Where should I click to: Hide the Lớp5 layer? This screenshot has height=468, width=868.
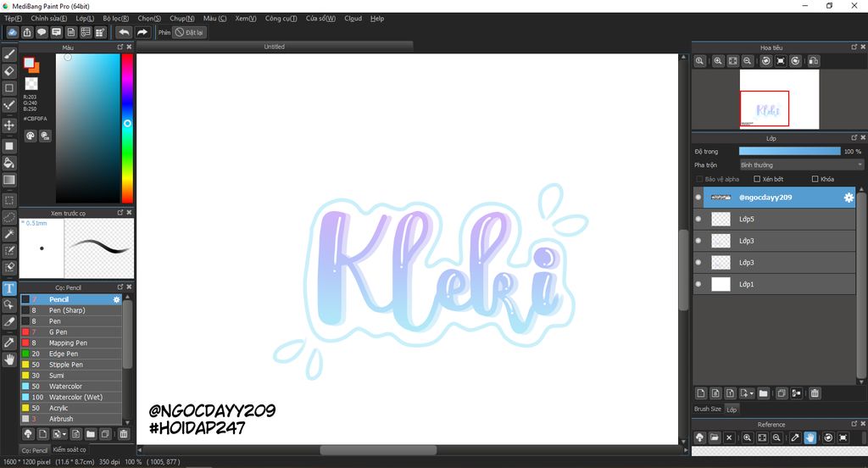698,219
